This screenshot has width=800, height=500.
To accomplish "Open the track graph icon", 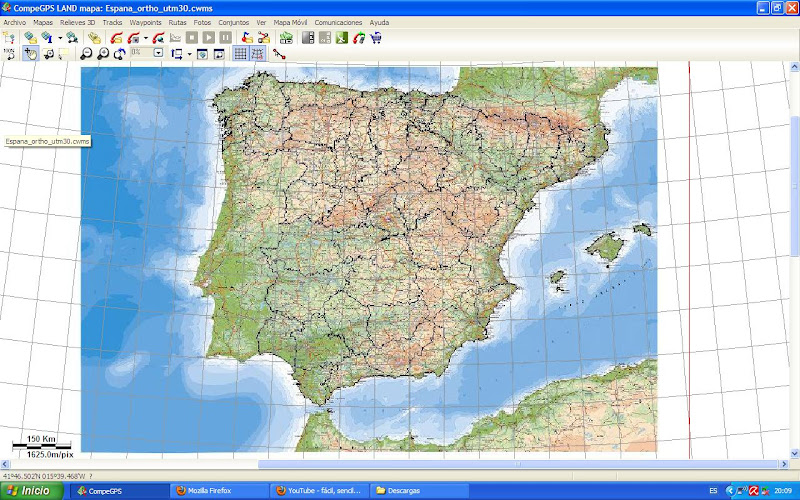I will coord(175,37).
